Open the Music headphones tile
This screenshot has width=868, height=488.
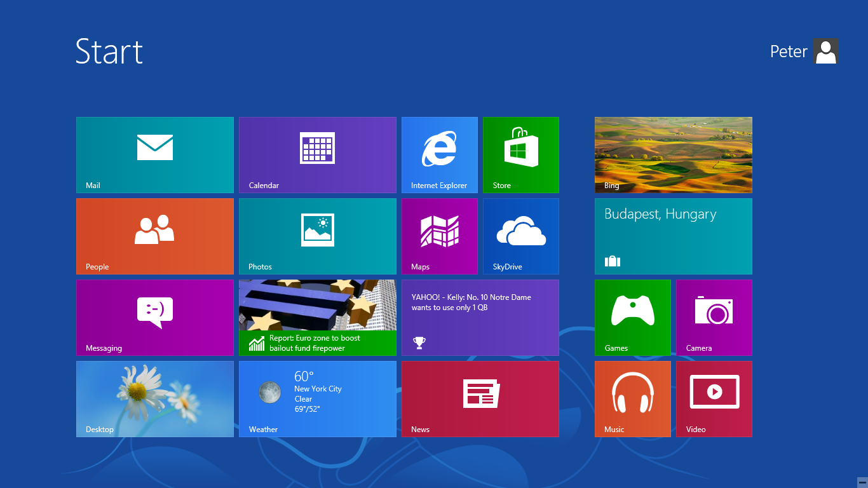(x=633, y=399)
